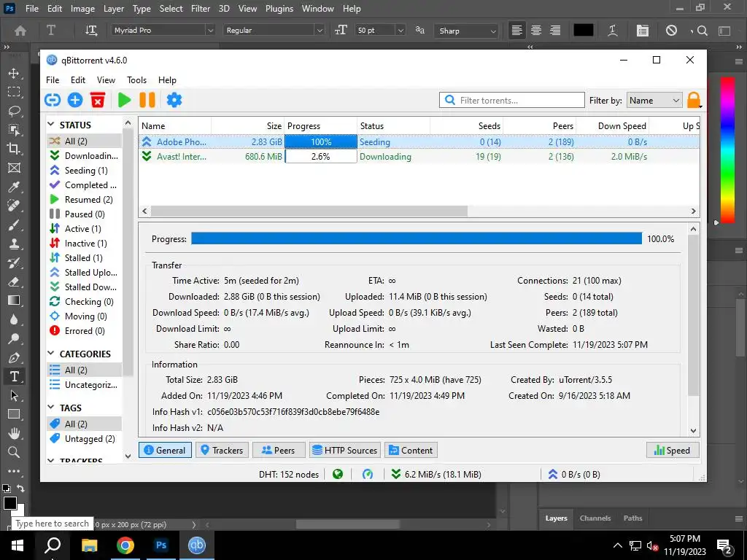Select the Rectangular Marquee tool
This screenshot has width=747, height=560.
(x=14, y=92)
